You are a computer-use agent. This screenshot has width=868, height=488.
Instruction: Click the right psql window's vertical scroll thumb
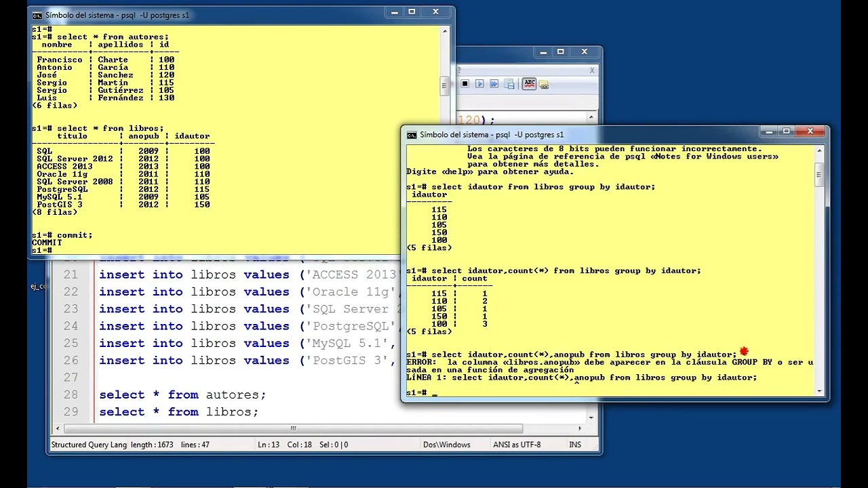pos(820,174)
